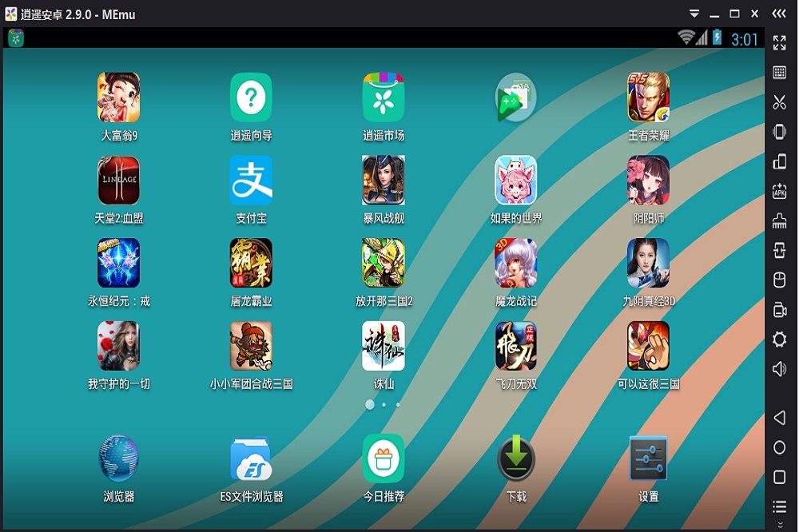Screen dimensions: 799x532
Task: Open 设置 settings with sliders icon
Action: [648, 459]
